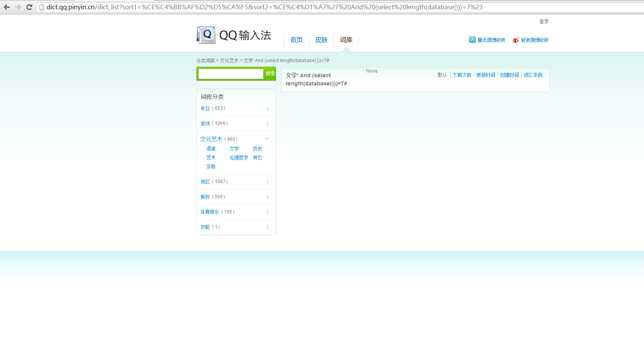Open 腾讯微博收听 link
644x345 pixels.
click(491, 40)
